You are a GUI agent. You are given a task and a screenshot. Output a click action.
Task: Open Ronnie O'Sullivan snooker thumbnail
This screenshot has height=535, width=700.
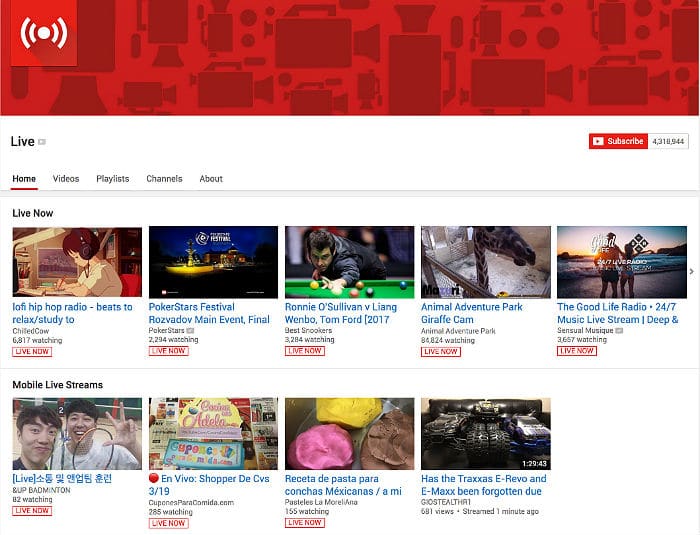pos(350,262)
